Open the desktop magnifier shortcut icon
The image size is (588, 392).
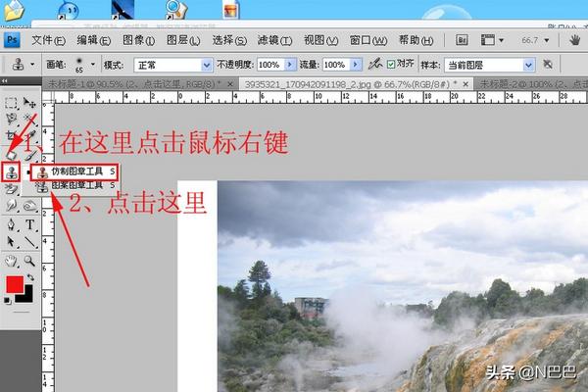[175, 10]
